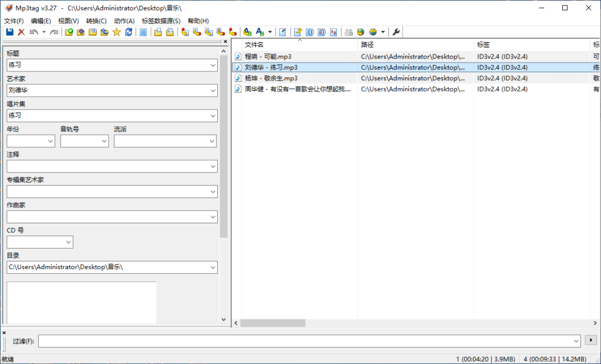Sort by the 路径 column header
601x364 pixels.
pyautogui.click(x=416, y=45)
